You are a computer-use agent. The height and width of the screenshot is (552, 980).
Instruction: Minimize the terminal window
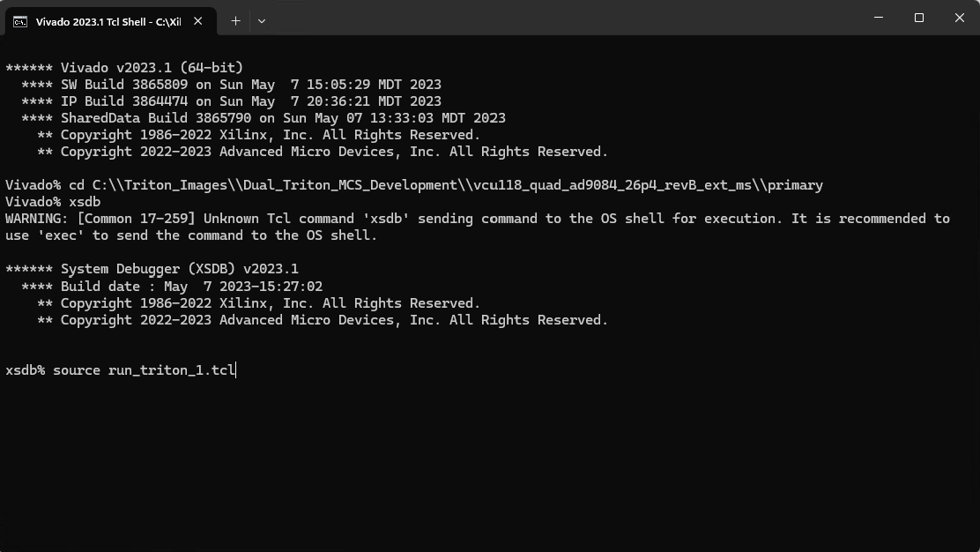click(x=879, y=18)
